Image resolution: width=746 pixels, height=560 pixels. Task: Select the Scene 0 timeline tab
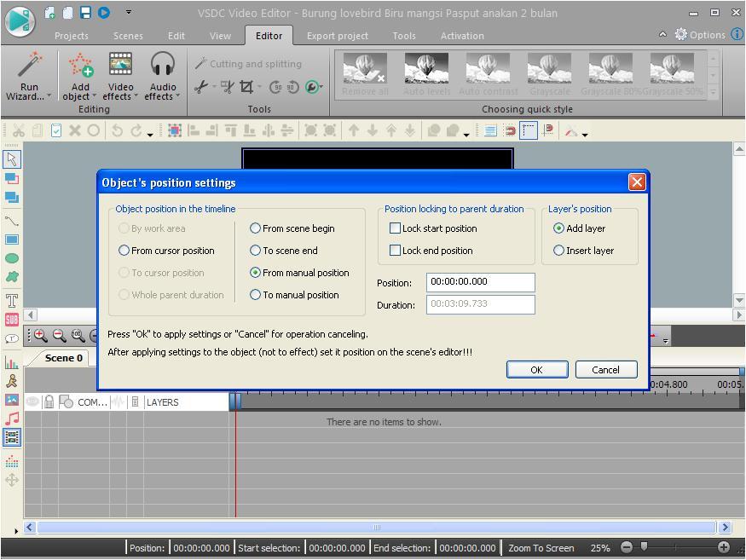coord(63,358)
